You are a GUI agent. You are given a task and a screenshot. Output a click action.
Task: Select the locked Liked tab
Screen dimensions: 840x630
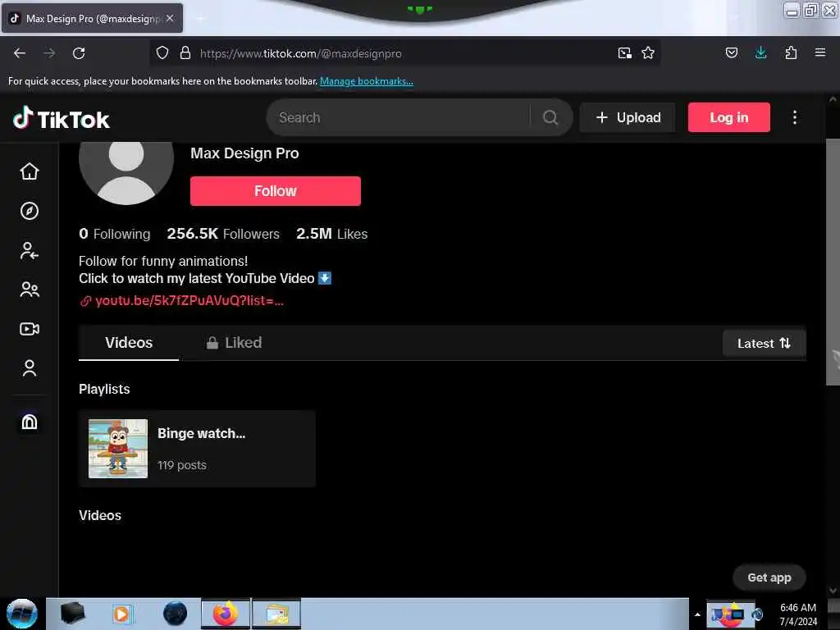tap(234, 343)
